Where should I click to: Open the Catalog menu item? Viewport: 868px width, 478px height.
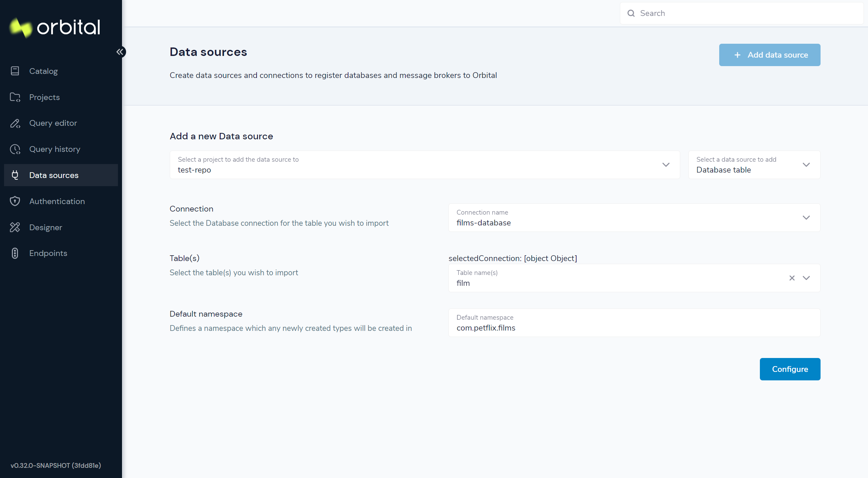(61, 71)
